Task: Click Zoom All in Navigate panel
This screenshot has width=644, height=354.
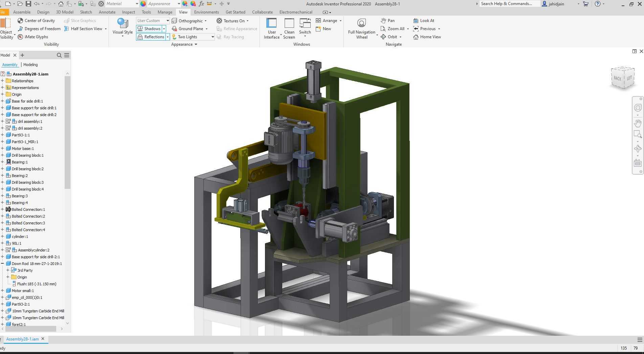Action: pos(393,29)
